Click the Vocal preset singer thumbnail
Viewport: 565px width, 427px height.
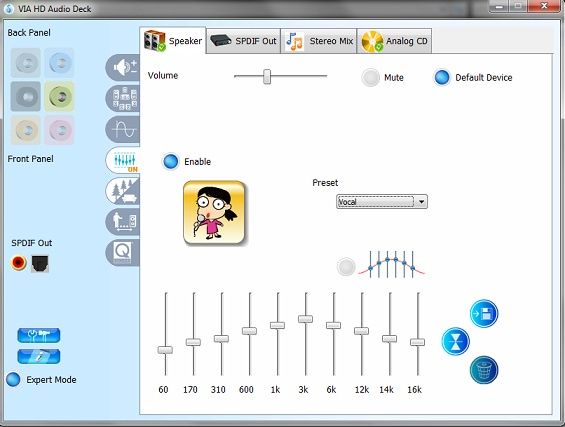point(214,212)
